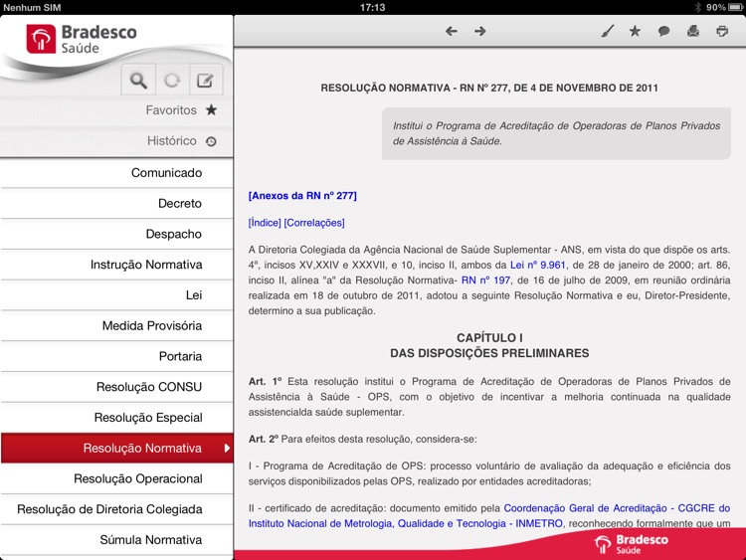Select Instrução Normativa category
This screenshot has width=746, height=560.
(x=116, y=264)
